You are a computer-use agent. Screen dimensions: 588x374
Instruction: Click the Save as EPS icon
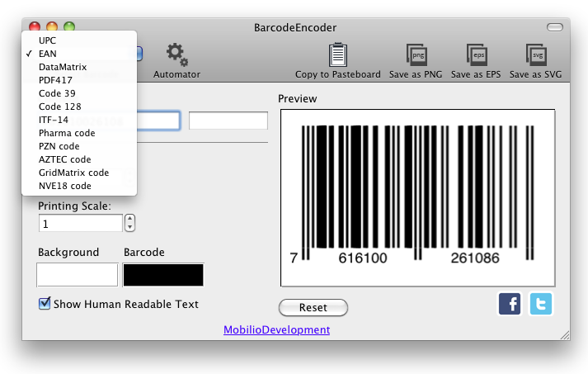click(x=476, y=54)
